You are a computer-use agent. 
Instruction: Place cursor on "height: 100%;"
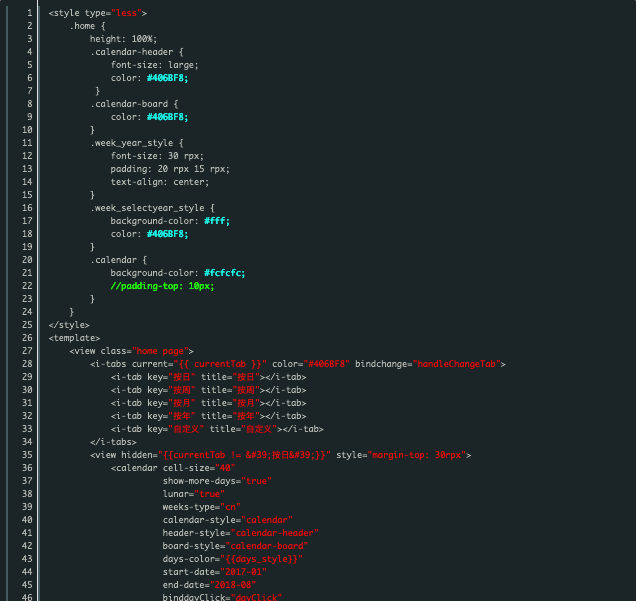(x=123, y=39)
